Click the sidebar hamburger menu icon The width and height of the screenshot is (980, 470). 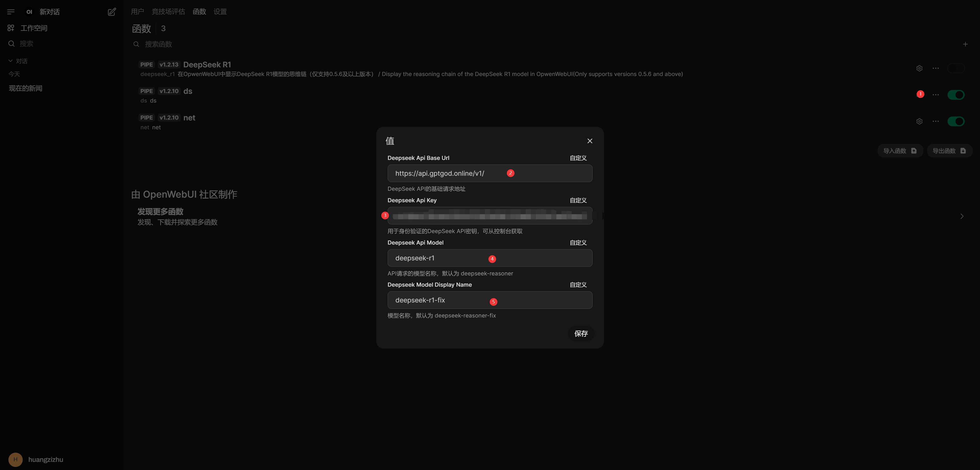point(11,12)
